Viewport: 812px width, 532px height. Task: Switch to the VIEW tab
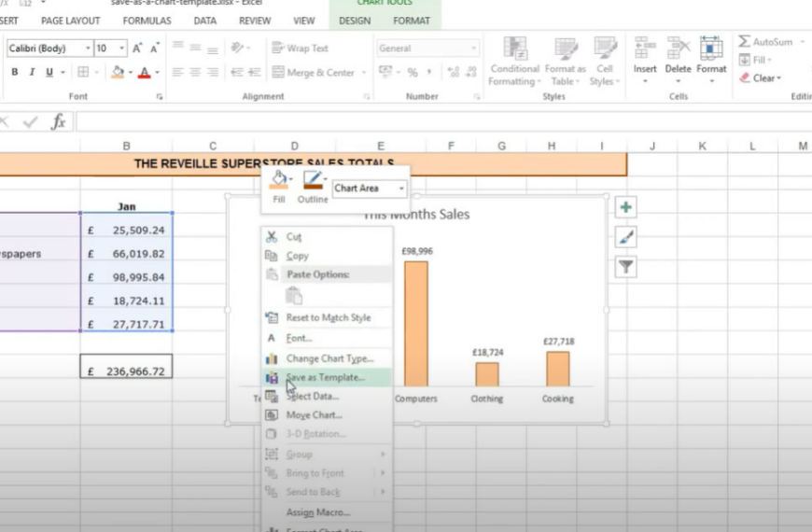tap(304, 21)
